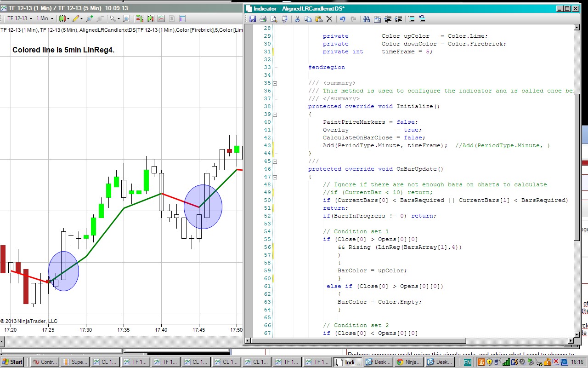Click the greyed-out Strategies dollar icon
The width and height of the screenshot is (588, 368).
(171, 18)
